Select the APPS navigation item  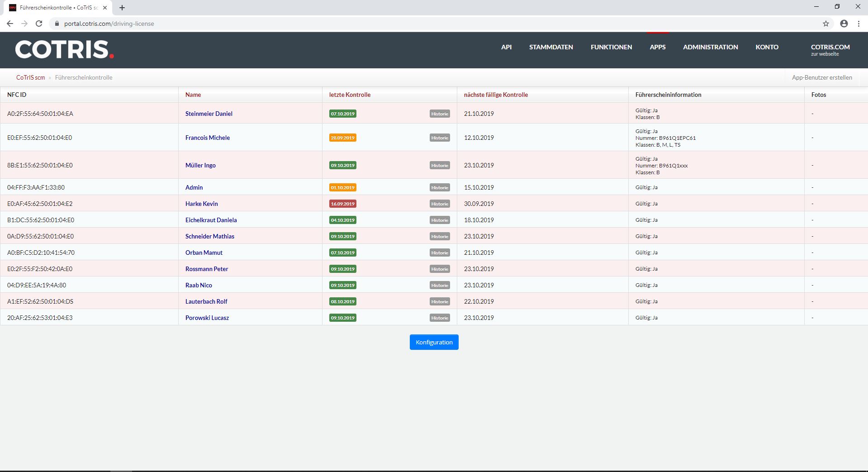(657, 47)
